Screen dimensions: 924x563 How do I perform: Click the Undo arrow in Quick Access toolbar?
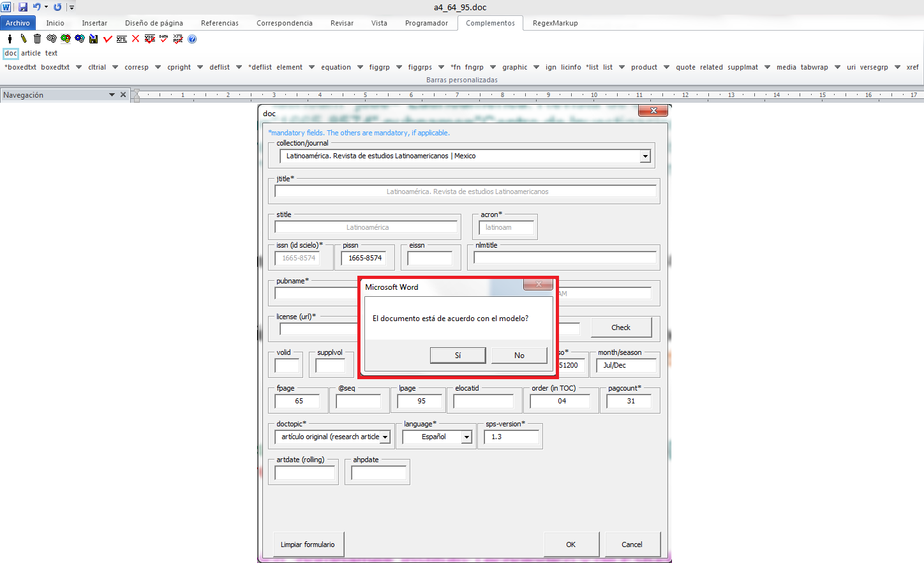37,7
